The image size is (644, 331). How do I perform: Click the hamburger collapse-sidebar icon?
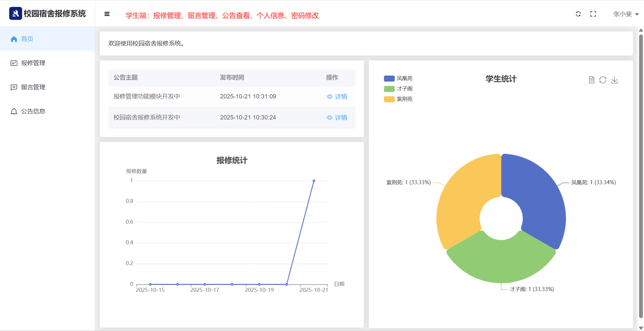pos(107,14)
